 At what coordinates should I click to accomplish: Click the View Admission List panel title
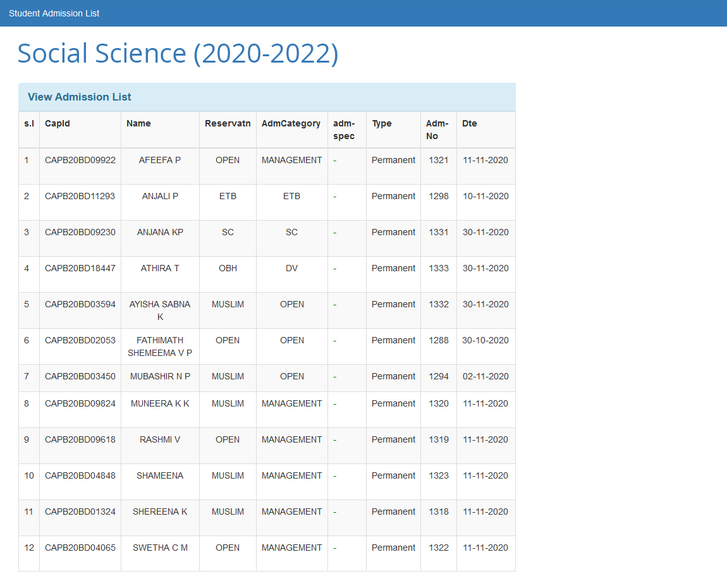click(80, 97)
